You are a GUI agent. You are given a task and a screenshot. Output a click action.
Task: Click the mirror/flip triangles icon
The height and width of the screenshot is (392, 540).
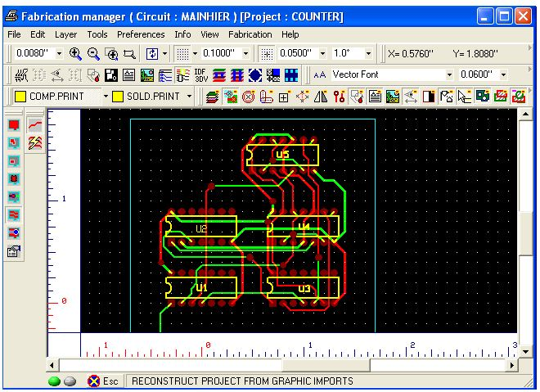click(321, 97)
